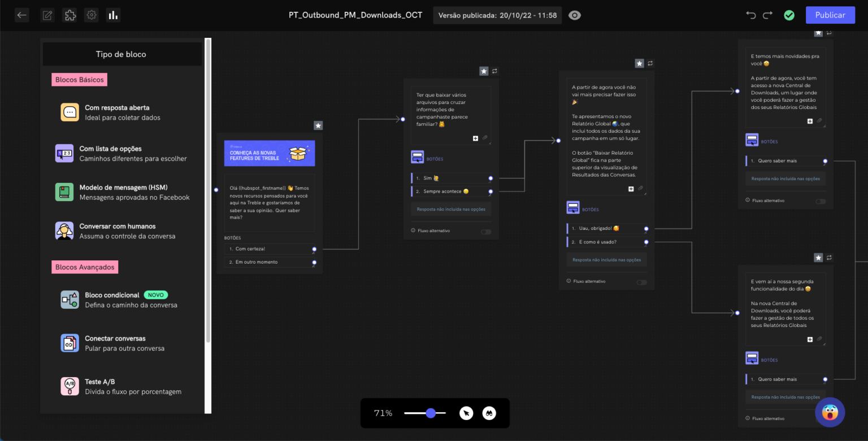Click the Publicar button
This screenshot has width=868, height=441.
coord(830,15)
